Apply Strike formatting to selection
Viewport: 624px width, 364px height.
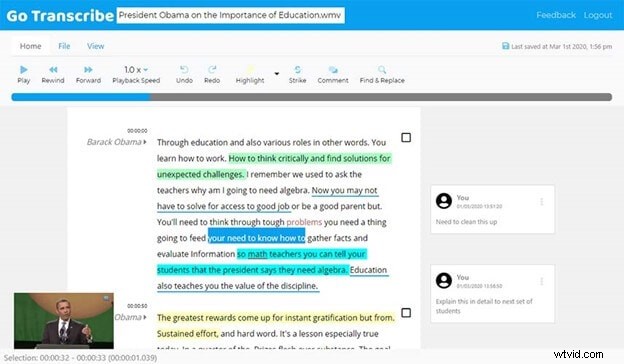tap(297, 75)
